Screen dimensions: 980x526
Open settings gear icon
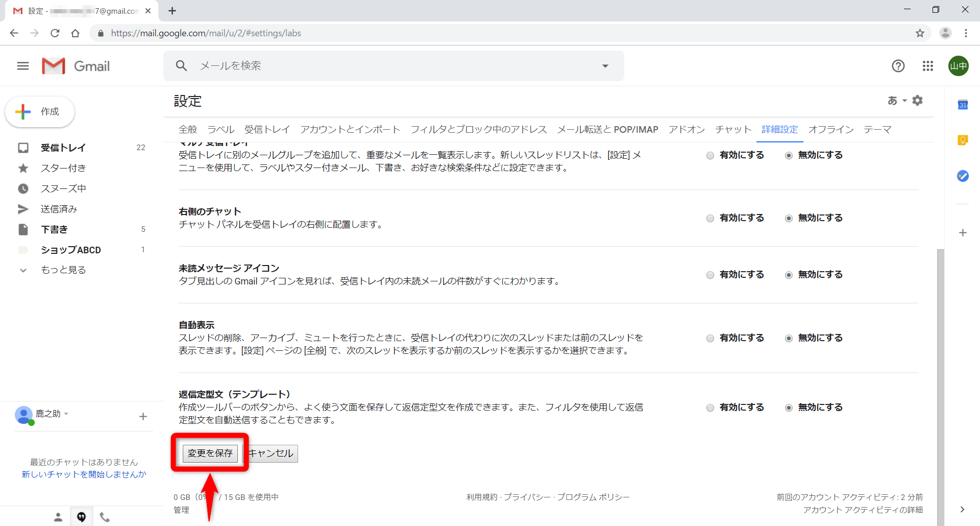pyautogui.click(x=918, y=101)
